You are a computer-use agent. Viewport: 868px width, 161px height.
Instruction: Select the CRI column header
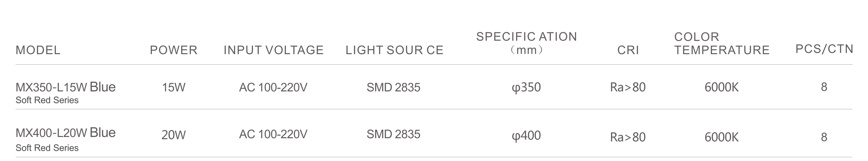(628, 50)
